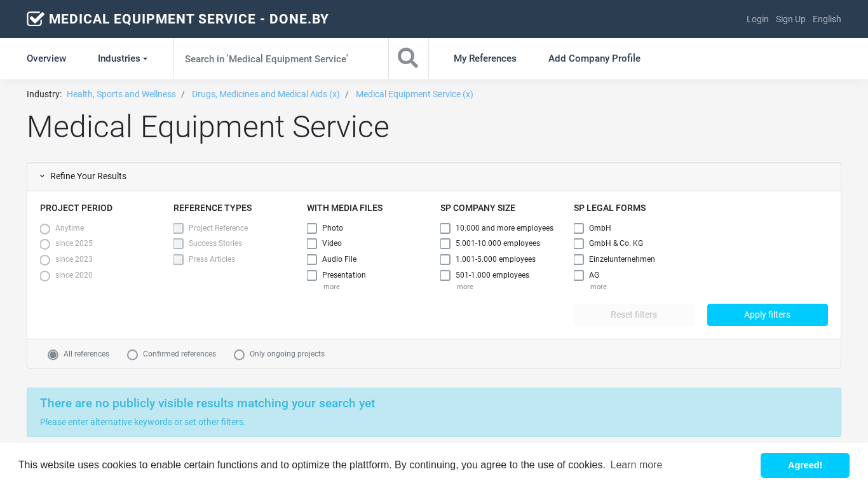Choose Only ongoing projects radio button
Viewport: 868px width, 488px height.
(x=240, y=355)
